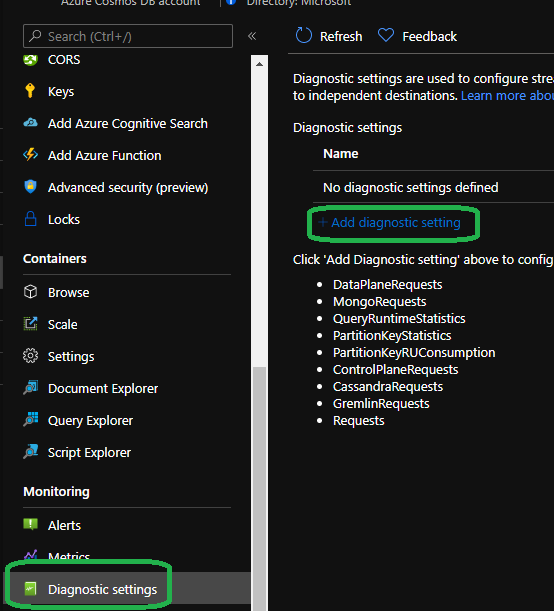Click the Refresh button label
This screenshot has height=611, width=554.
[x=341, y=36]
